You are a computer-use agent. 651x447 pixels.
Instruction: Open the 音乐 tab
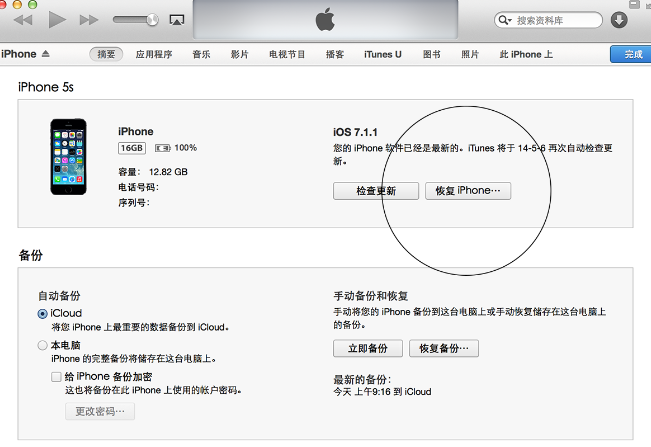pyautogui.click(x=201, y=54)
